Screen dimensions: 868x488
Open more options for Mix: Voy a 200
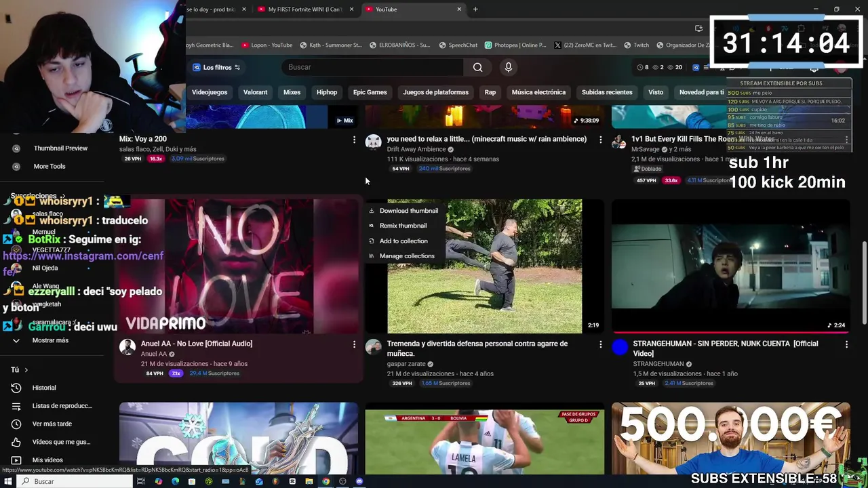354,140
